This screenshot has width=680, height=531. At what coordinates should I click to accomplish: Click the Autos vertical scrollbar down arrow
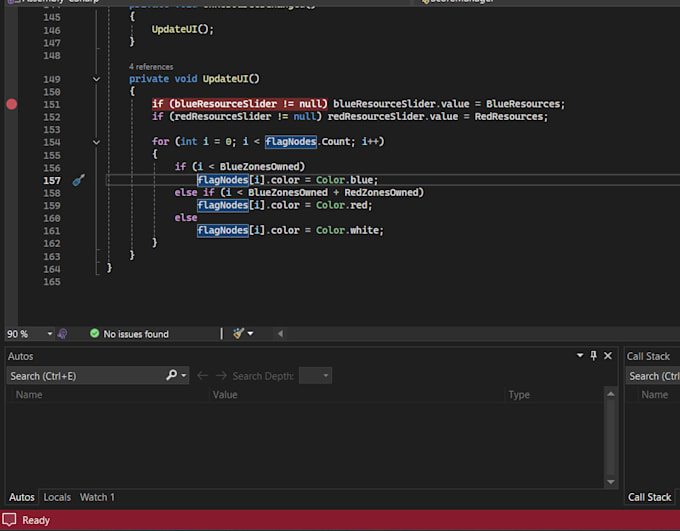(611, 482)
